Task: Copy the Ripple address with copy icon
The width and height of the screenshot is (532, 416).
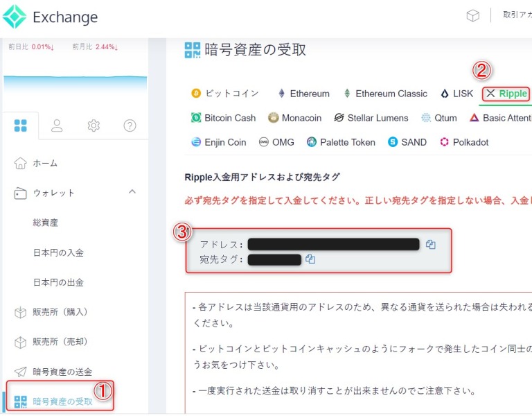Action: [x=431, y=245]
